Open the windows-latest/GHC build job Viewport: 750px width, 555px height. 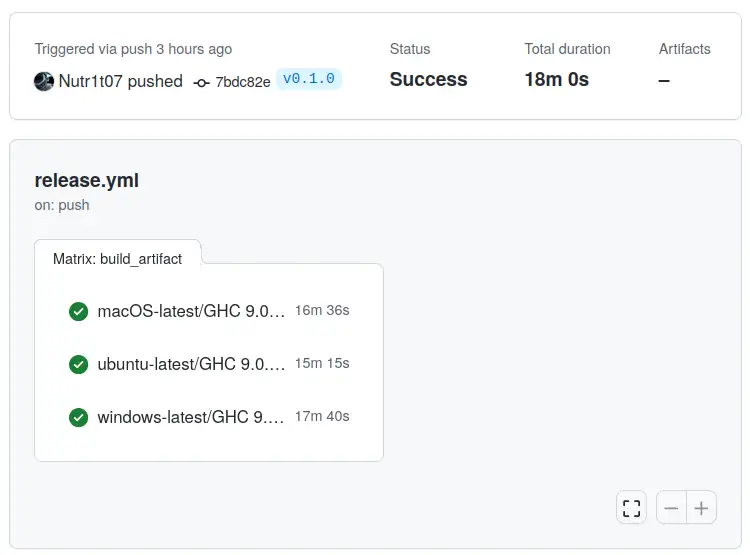pyautogui.click(x=190, y=417)
